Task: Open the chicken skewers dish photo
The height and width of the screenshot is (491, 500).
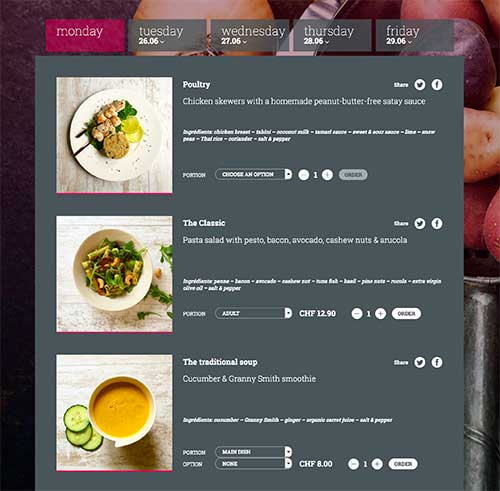Action: (114, 135)
